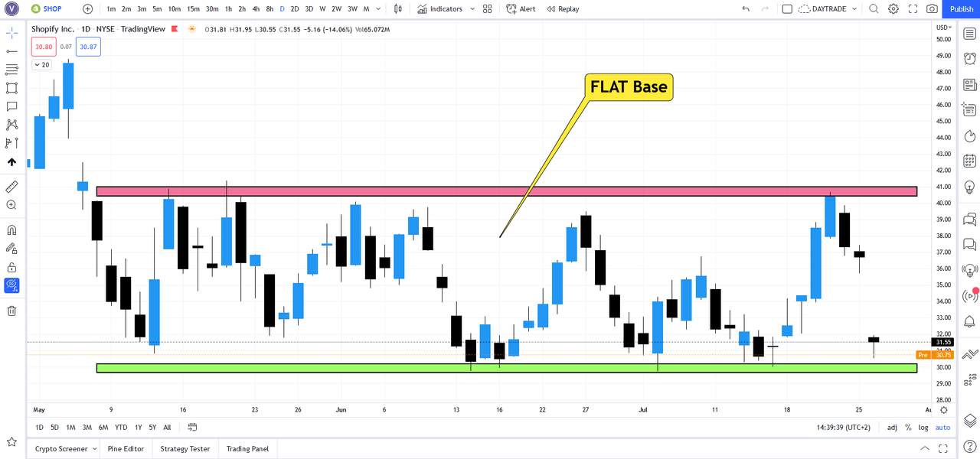980x459 pixels.
Task: Open the favorites star toolbar icon
Action: click(11, 441)
